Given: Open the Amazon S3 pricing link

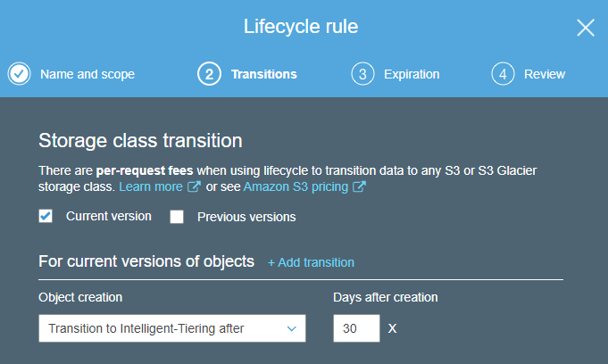Looking at the screenshot, I should [x=296, y=187].
